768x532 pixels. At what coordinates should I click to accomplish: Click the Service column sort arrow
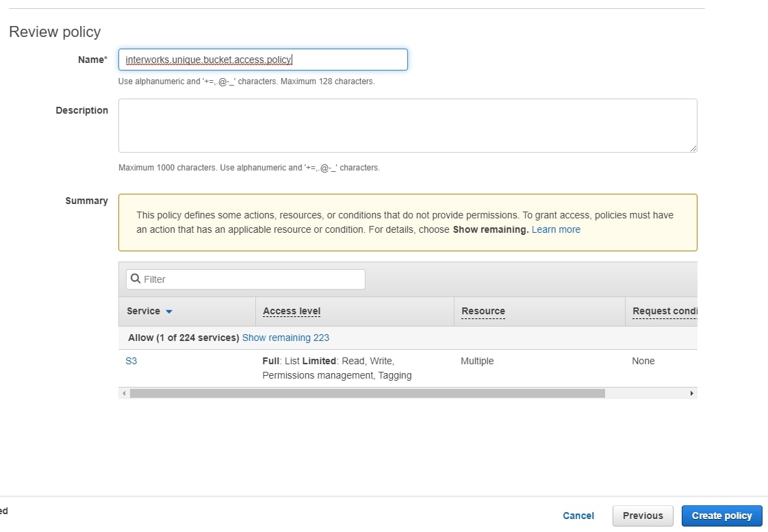coord(169,312)
